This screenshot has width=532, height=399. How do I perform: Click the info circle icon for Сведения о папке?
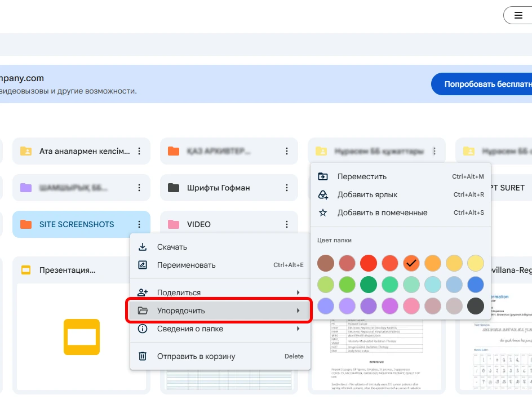[143, 329]
